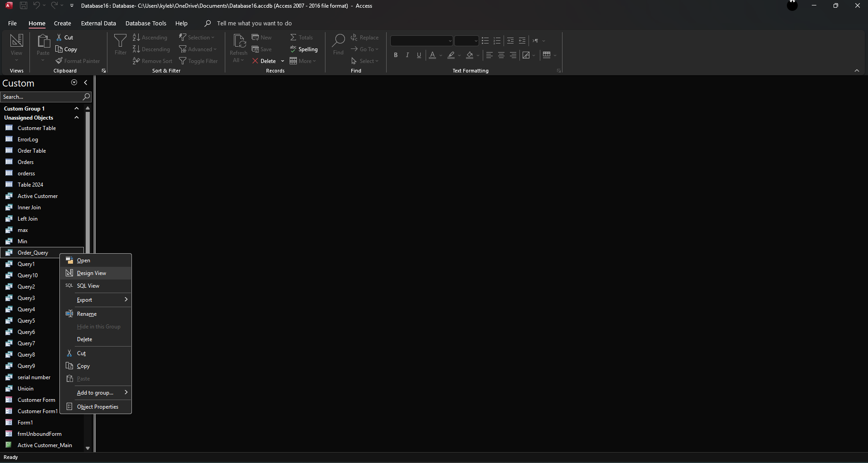Viewport: 868px width, 463px height.
Task: Click the Copy button in ribbon Clipboard
Action: pos(67,49)
